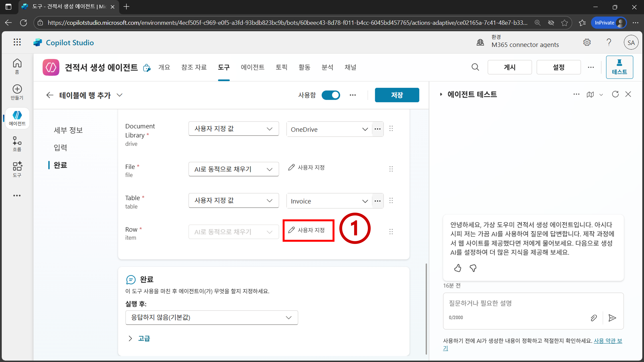Open the 흐름 (Flows) sidebar icon

coord(17,144)
